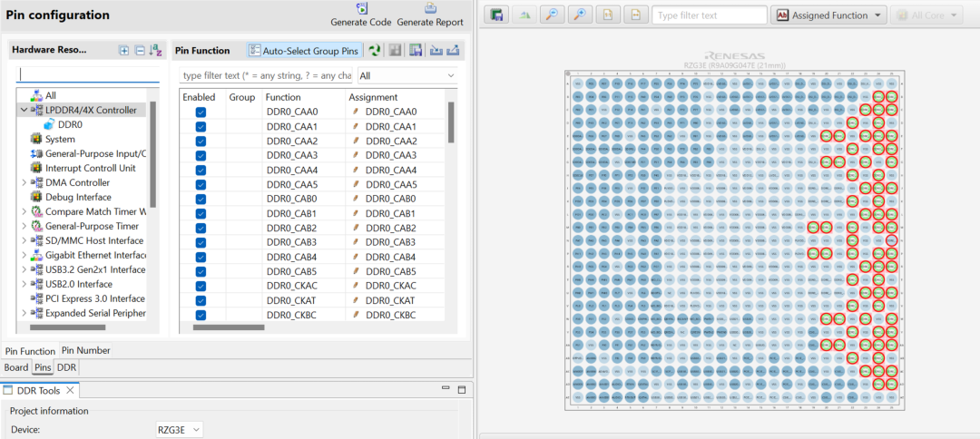The image size is (980, 439).
Task: Open the DDR tab
Action: click(67, 367)
